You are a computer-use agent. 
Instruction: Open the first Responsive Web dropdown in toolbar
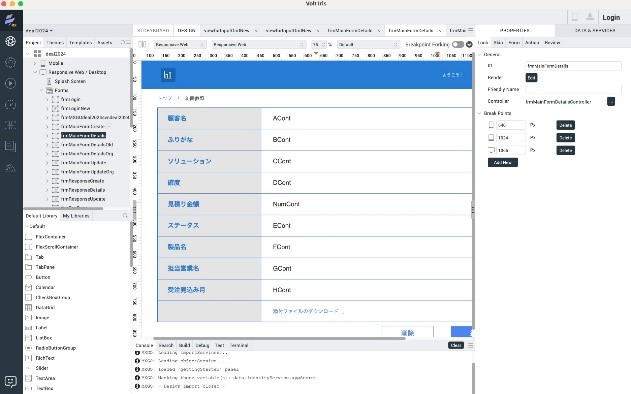pos(180,44)
